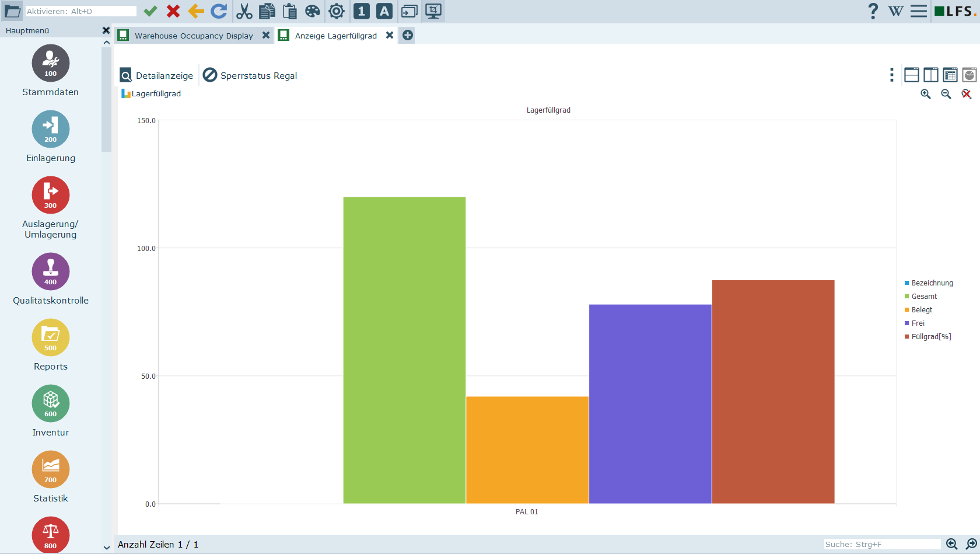Click the PAL 01 axis label
The width and height of the screenshot is (980, 554).
527,512
